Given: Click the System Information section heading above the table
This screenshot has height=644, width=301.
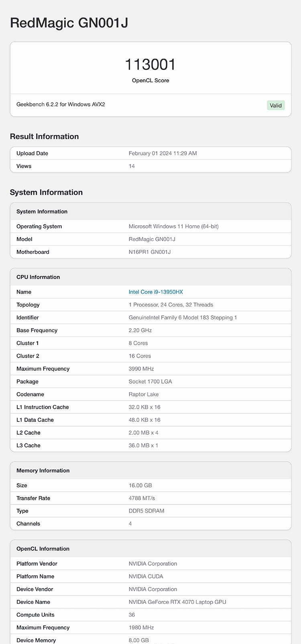Looking at the screenshot, I should [46, 192].
